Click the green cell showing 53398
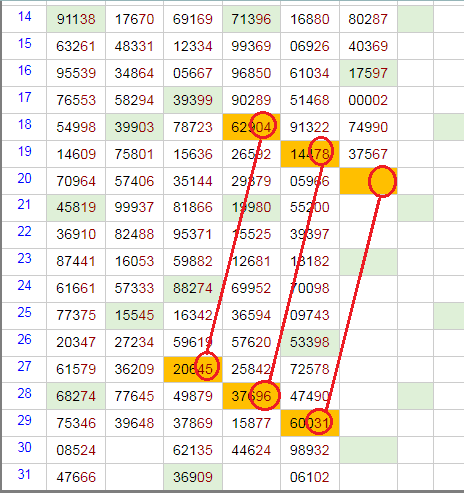464x500 pixels. tap(310, 342)
